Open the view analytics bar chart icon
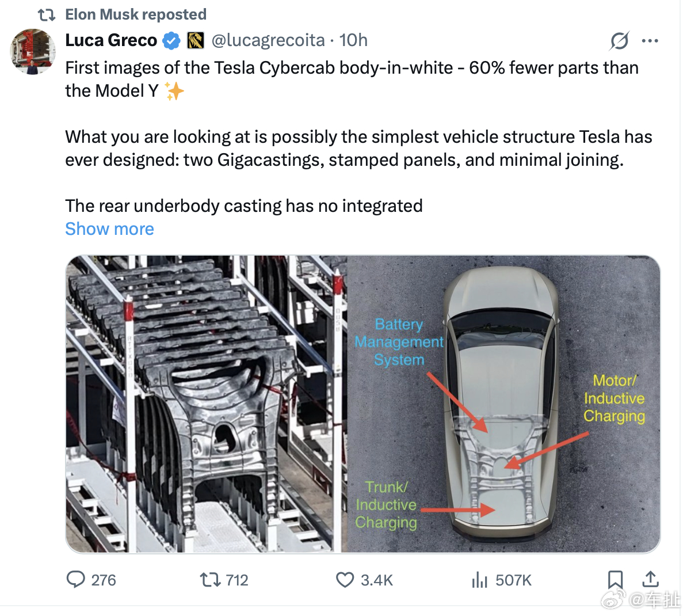 point(479,579)
